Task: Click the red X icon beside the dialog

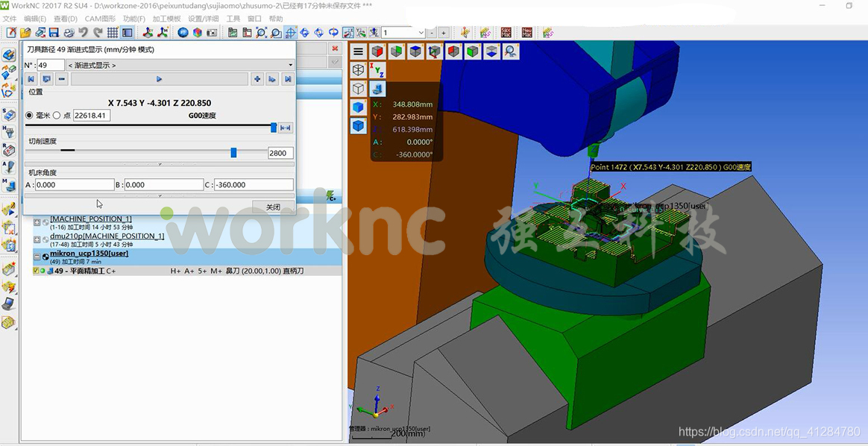Action: 334,48
